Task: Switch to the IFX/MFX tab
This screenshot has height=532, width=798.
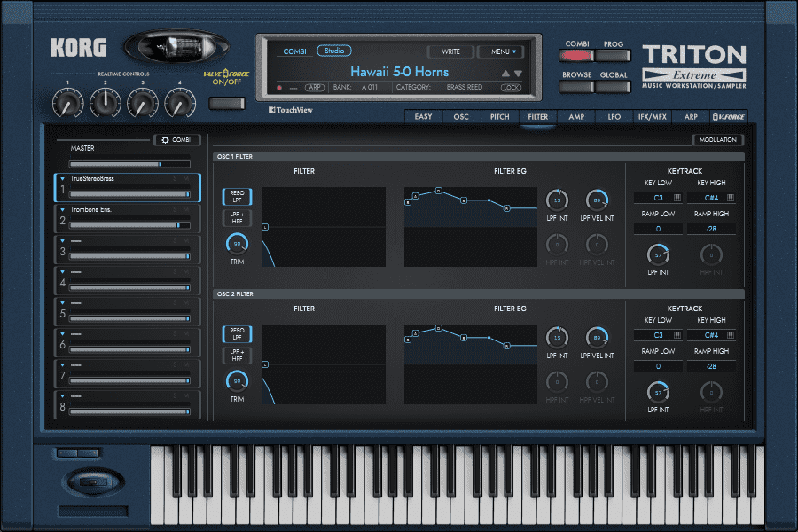Action: click(653, 116)
